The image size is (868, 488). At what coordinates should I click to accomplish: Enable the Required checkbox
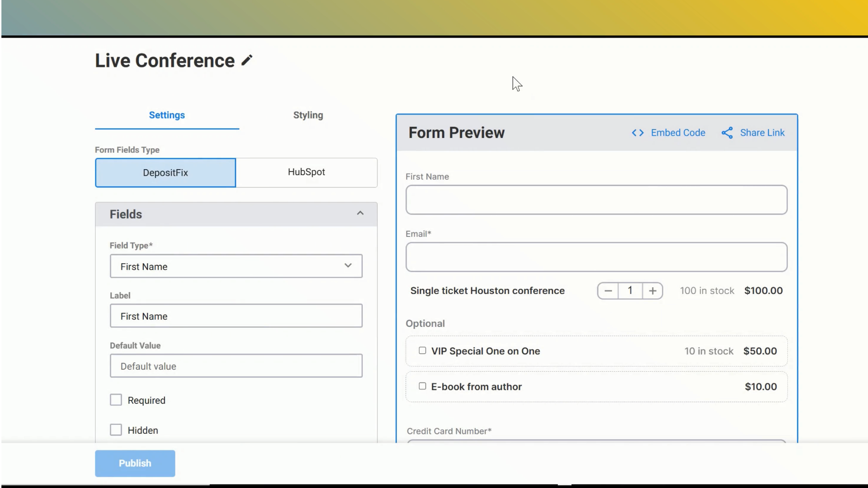point(116,400)
